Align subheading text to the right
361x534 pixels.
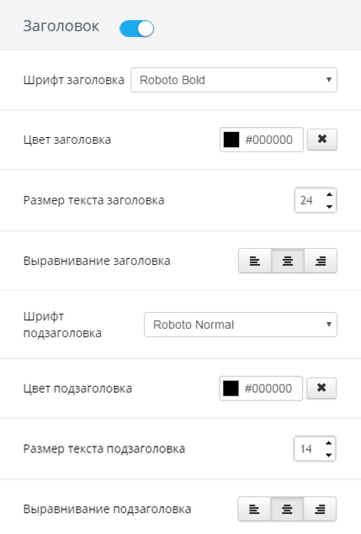pyautogui.click(x=320, y=509)
